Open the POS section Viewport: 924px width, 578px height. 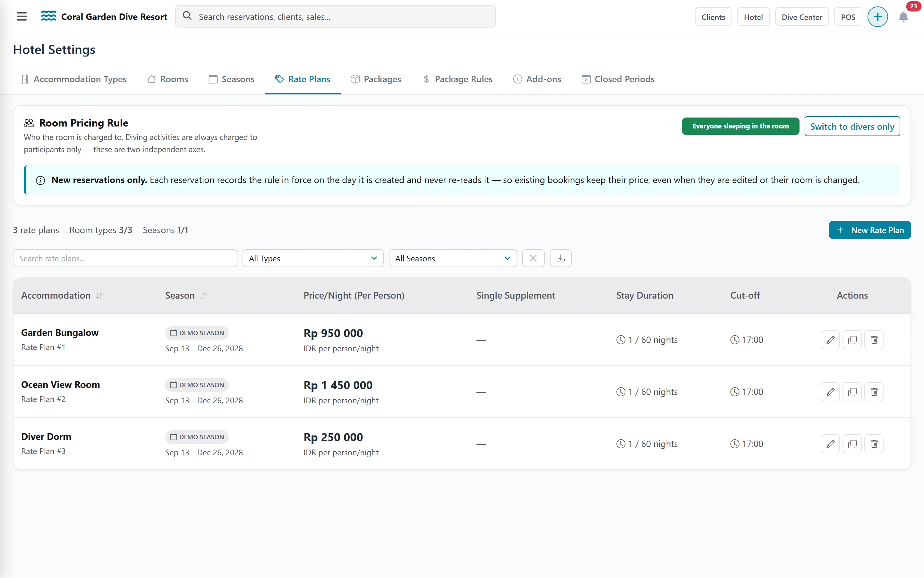(x=848, y=17)
